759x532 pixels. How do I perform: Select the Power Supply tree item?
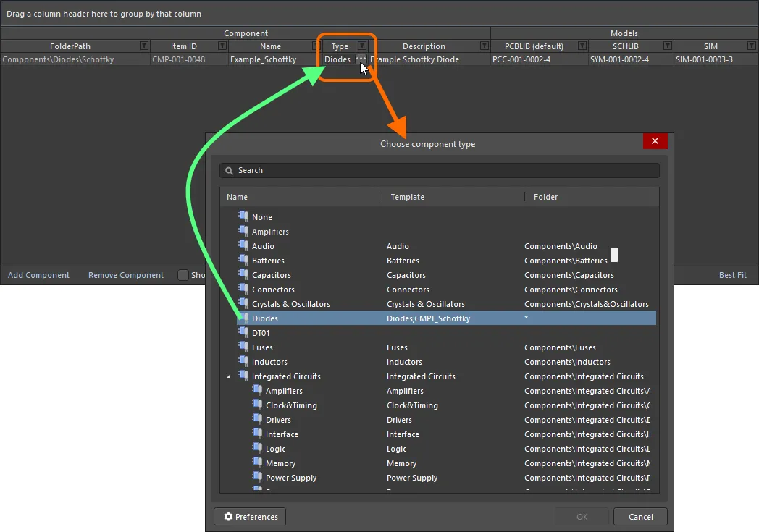tap(291, 478)
